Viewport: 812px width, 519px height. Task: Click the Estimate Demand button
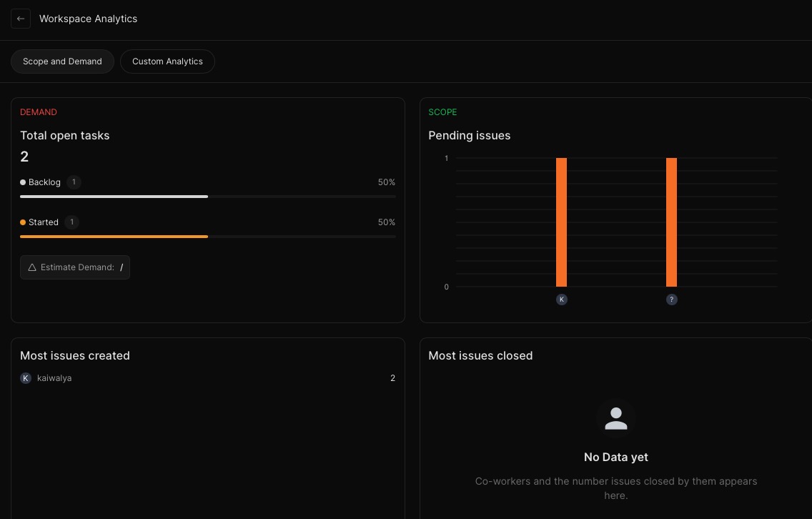point(75,267)
